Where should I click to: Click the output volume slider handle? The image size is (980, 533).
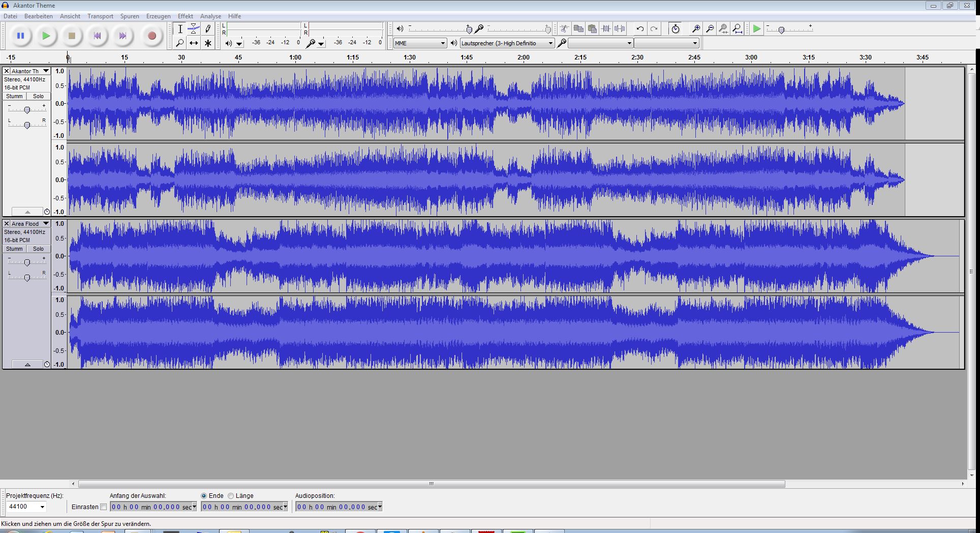pos(469,29)
